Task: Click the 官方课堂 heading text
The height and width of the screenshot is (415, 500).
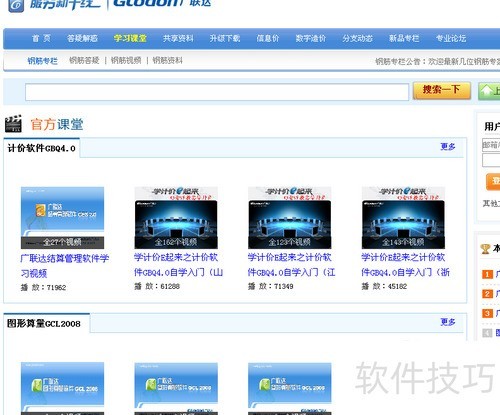Action: [57, 124]
